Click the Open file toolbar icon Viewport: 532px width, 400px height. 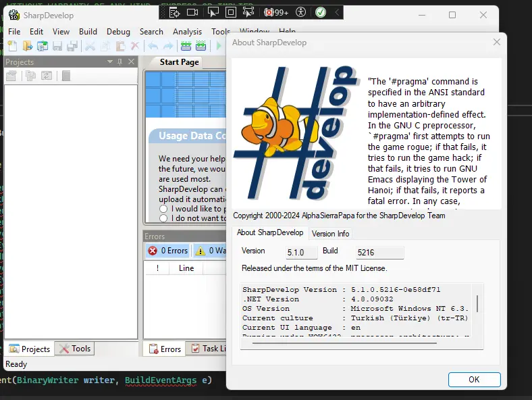28,46
